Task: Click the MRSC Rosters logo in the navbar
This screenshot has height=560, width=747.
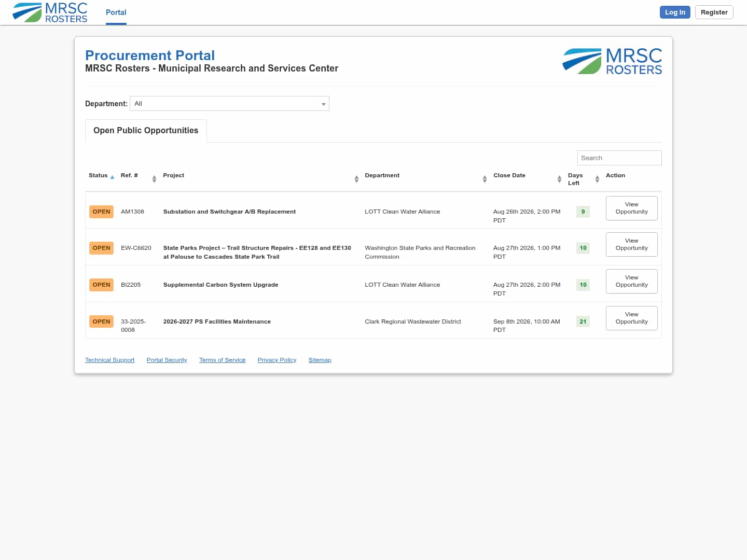Action: 50,12
